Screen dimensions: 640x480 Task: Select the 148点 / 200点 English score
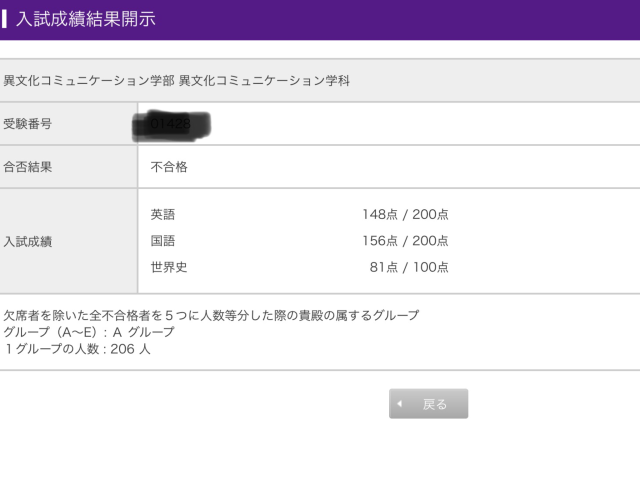(405, 214)
